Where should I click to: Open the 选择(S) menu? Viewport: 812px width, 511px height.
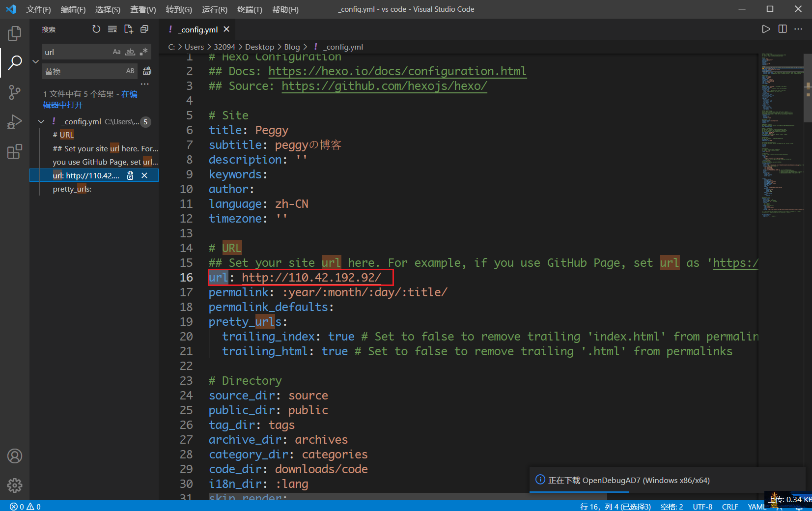tap(108, 9)
